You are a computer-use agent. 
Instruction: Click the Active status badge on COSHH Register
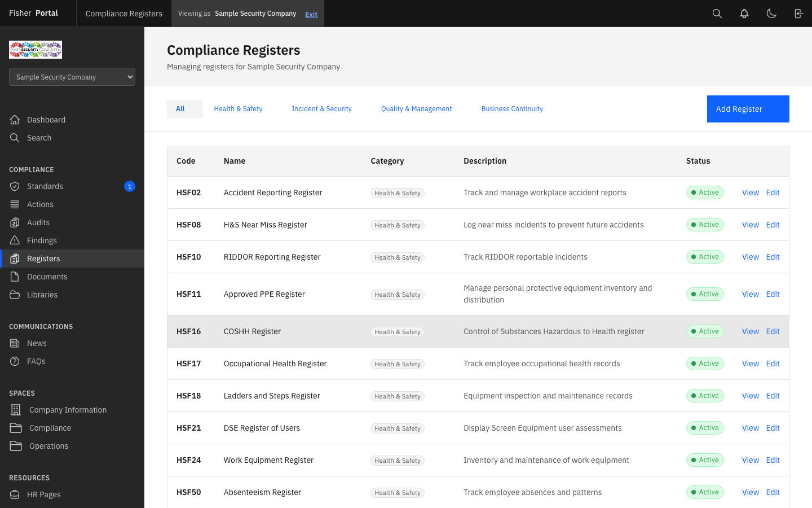point(705,331)
